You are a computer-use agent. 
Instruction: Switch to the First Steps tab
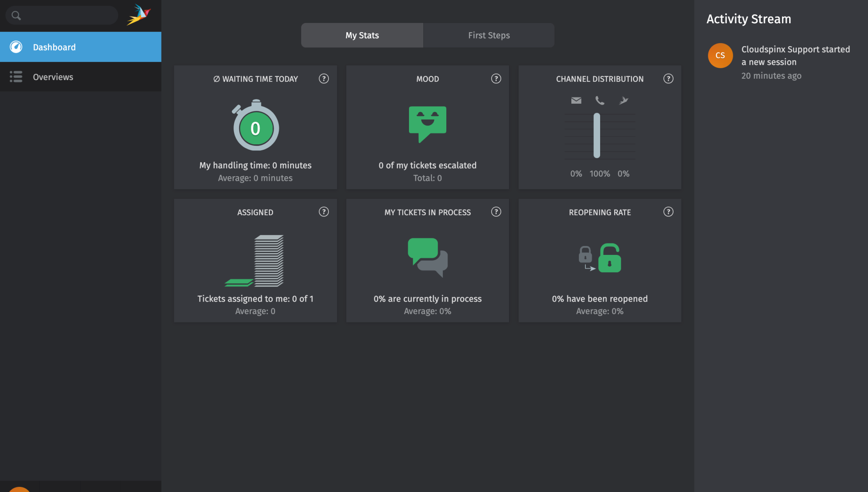(488, 35)
